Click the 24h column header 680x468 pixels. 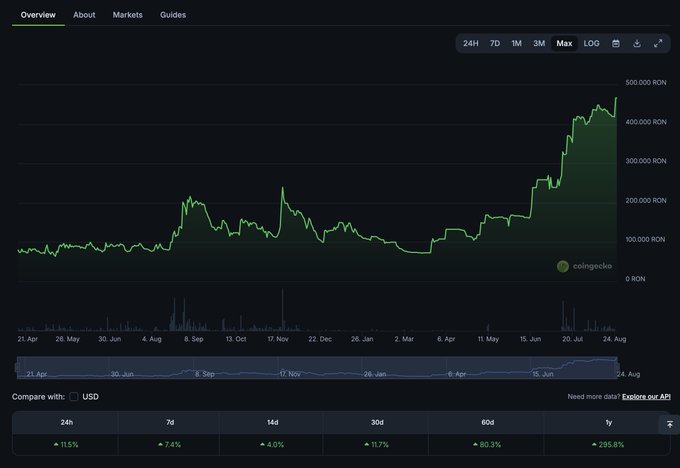pyautogui.click(x=67, y=422)
